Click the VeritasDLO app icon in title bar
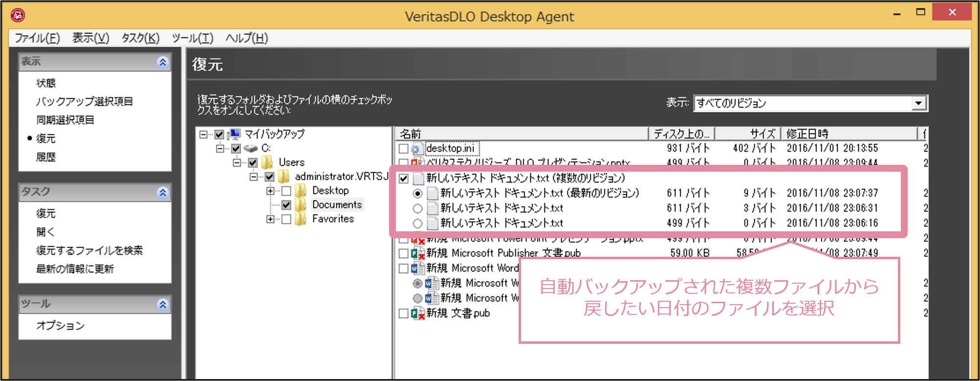 (18, 15)
